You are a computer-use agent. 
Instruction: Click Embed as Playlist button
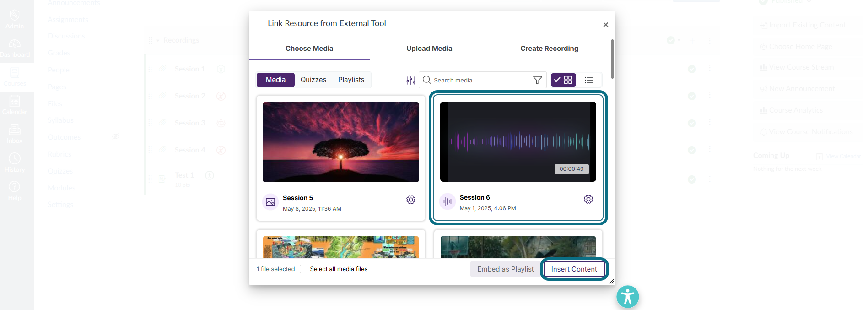click(506, 269)
